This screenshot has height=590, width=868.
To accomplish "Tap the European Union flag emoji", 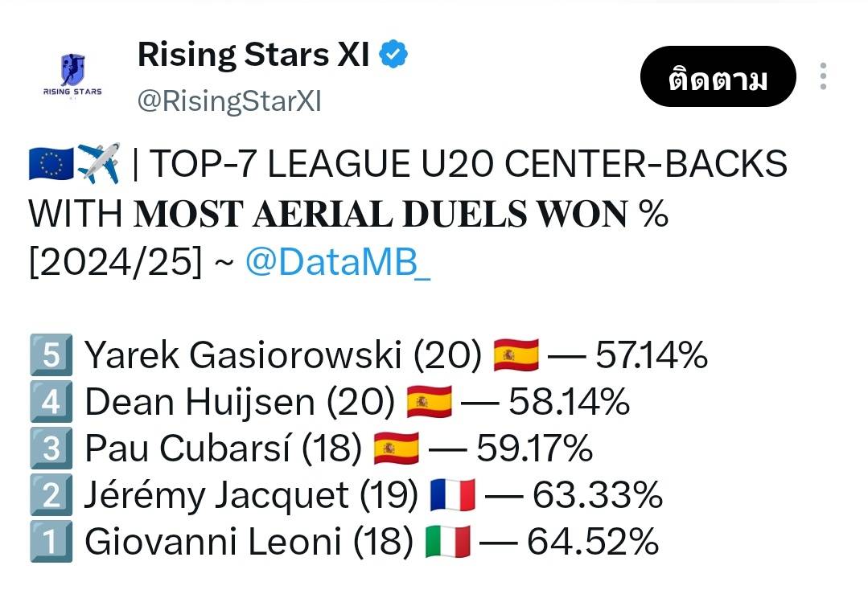I will coord(51,164).
